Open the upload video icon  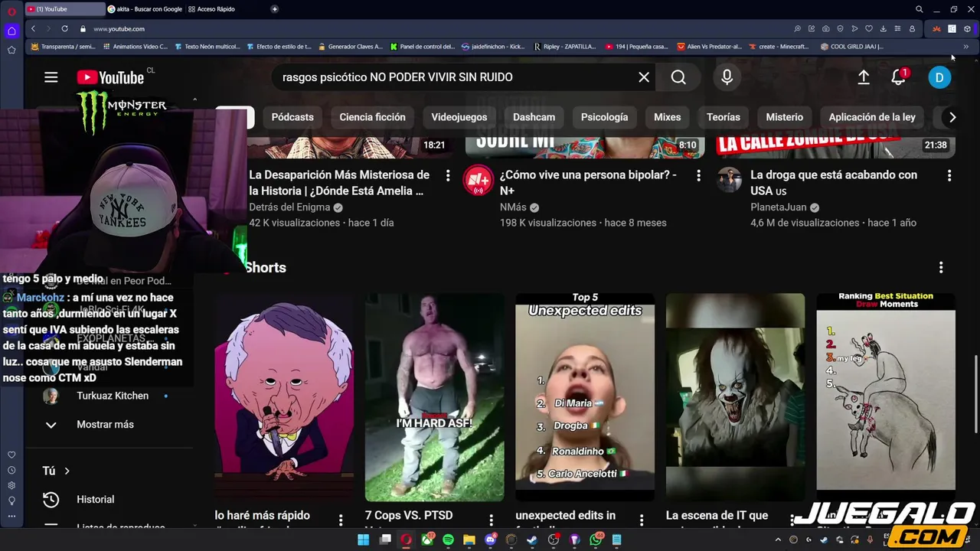click(x=864, y=77)
